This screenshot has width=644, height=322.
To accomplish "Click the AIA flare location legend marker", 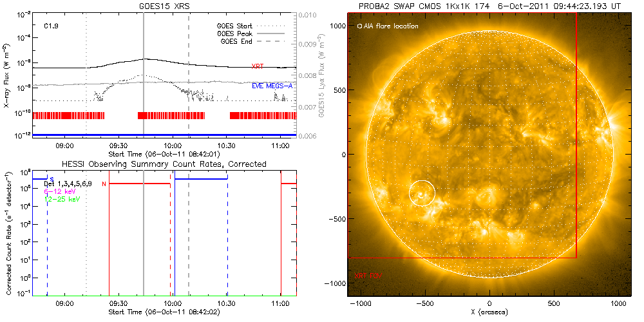I will (x=359, y=26).
